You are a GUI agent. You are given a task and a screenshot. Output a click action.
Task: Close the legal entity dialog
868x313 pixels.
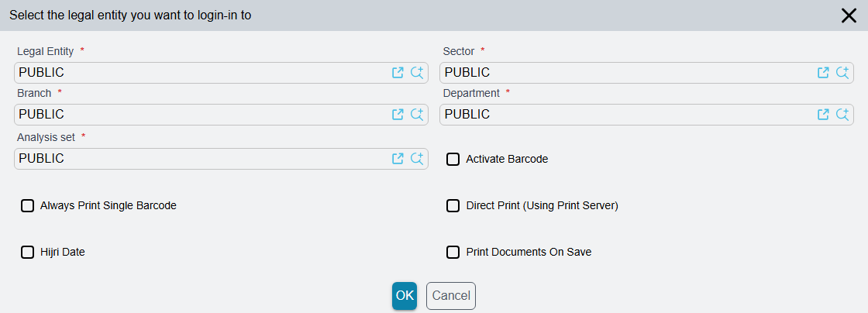pos(849,15)
